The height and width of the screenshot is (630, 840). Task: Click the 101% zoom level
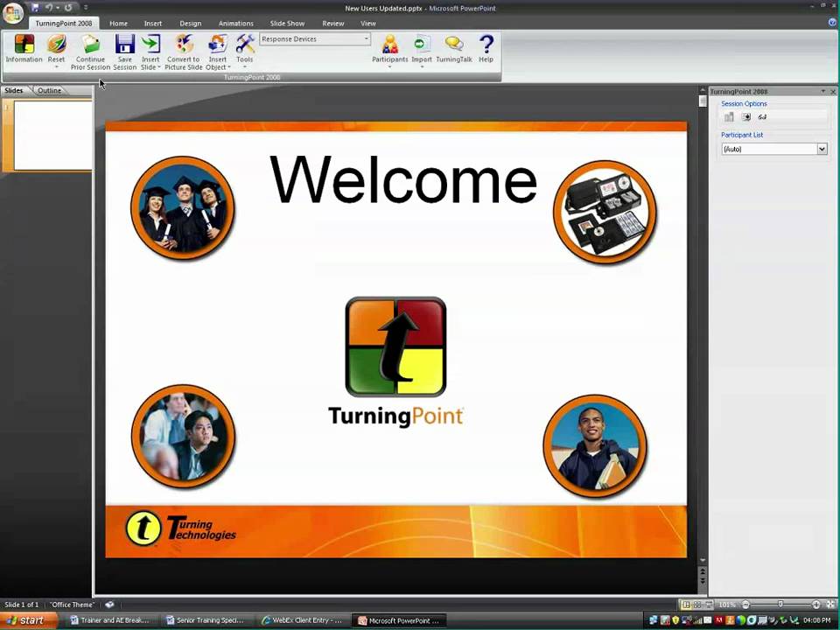(x=727, y=605)
